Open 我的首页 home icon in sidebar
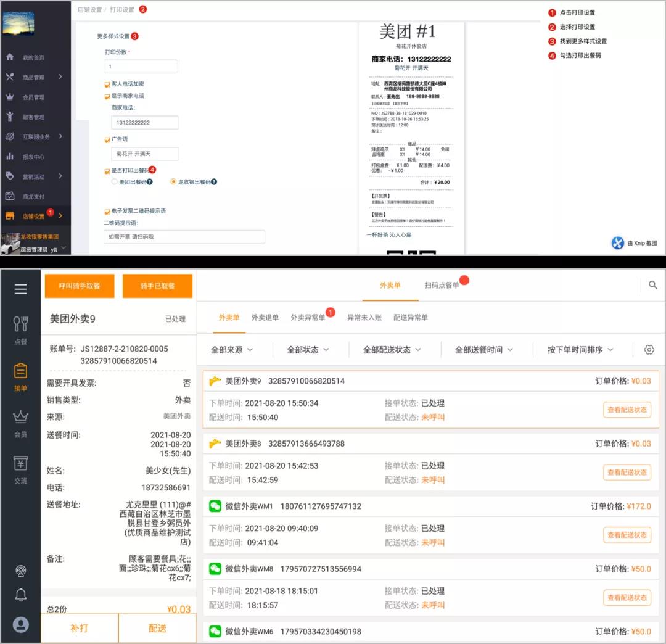This screenshot has width=666, height=644. (x=10, y=57)
